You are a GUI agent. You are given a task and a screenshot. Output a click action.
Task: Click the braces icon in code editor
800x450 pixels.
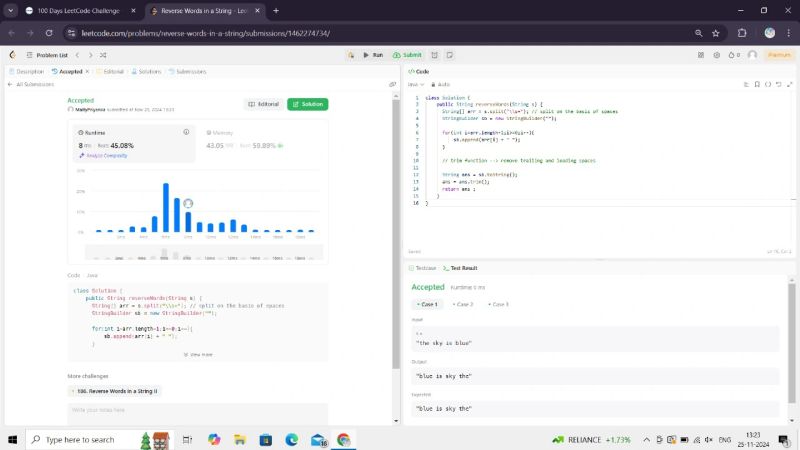coord(768,85)
